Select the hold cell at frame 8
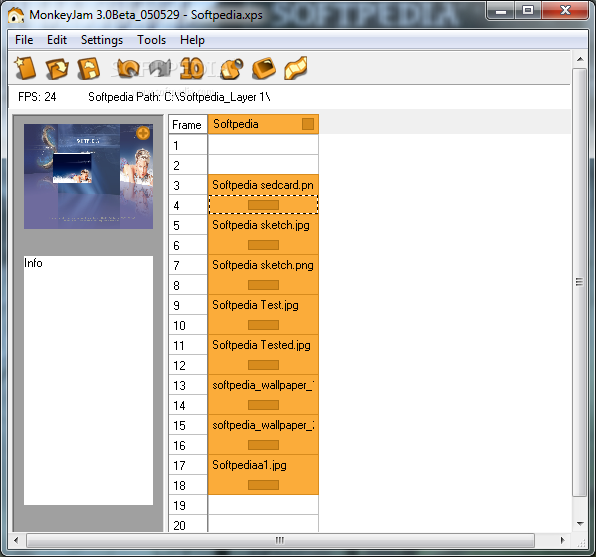Image resolution: width=596 pixels, height=557 pixels. (263, 285)
